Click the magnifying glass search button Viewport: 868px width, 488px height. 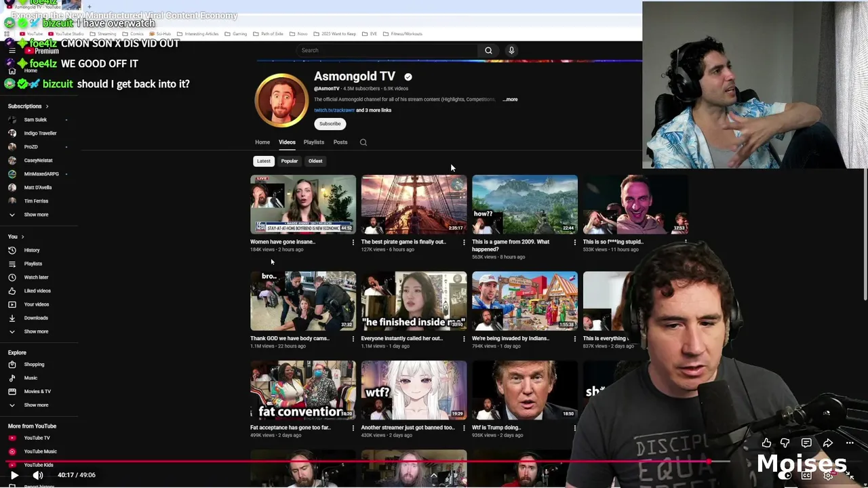pyautogui.click(x=488, y=50)
